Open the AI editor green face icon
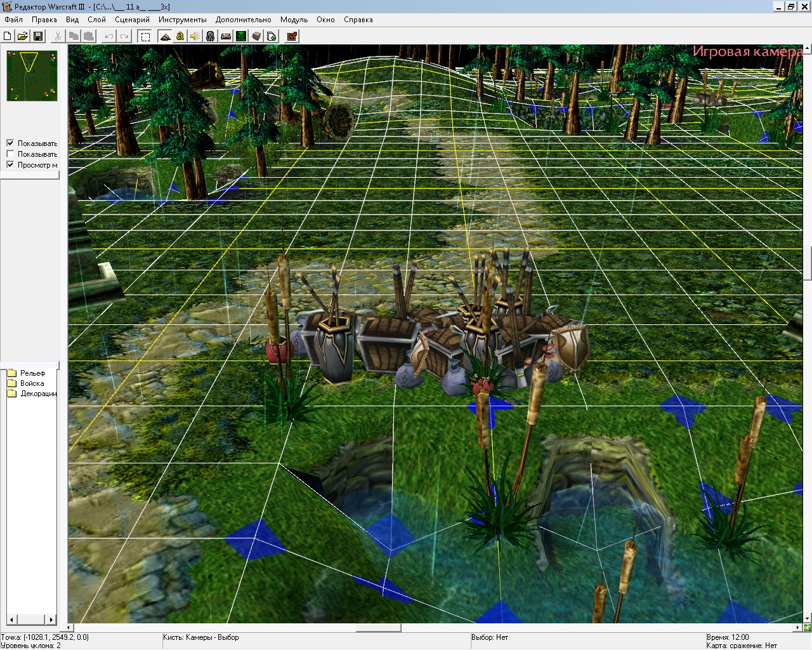Viewport: 812px width, 650px height. coord(241,36)
